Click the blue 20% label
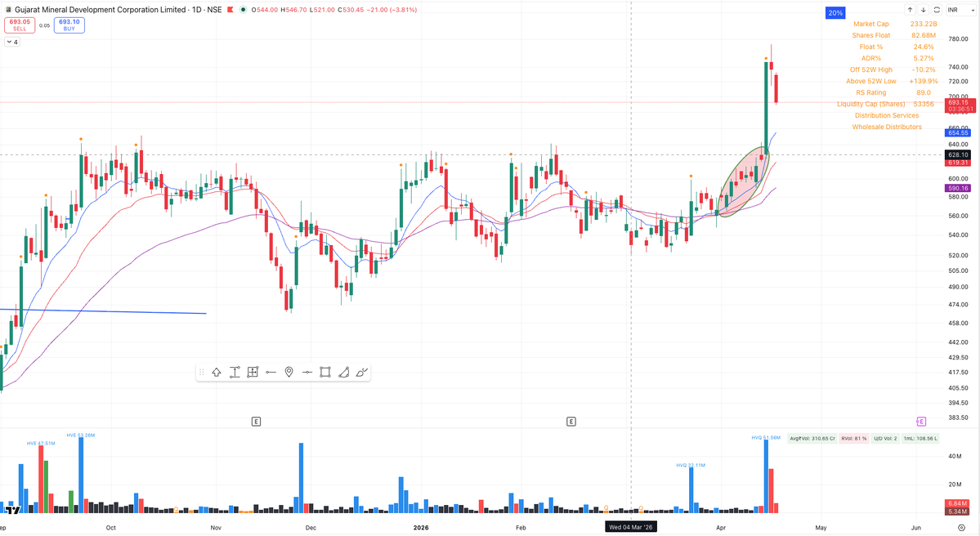The height and width of the screenshot is (536, 980). pyautogui.click(x=835, y=13)
